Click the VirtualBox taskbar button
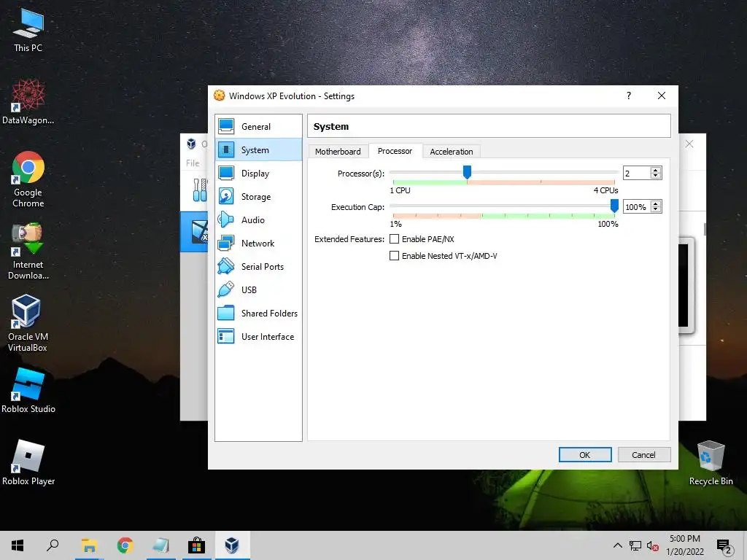 tap(232, 545)
